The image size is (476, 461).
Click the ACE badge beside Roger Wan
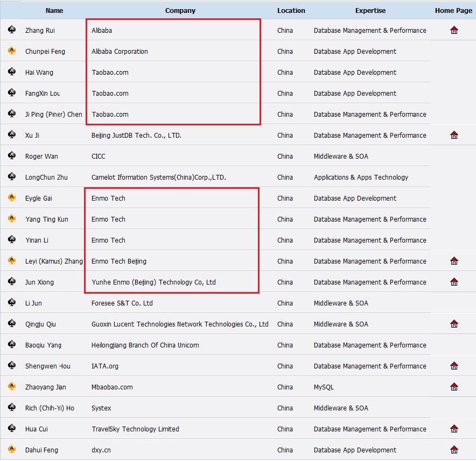pyautogui.click(x=12, y=155)
